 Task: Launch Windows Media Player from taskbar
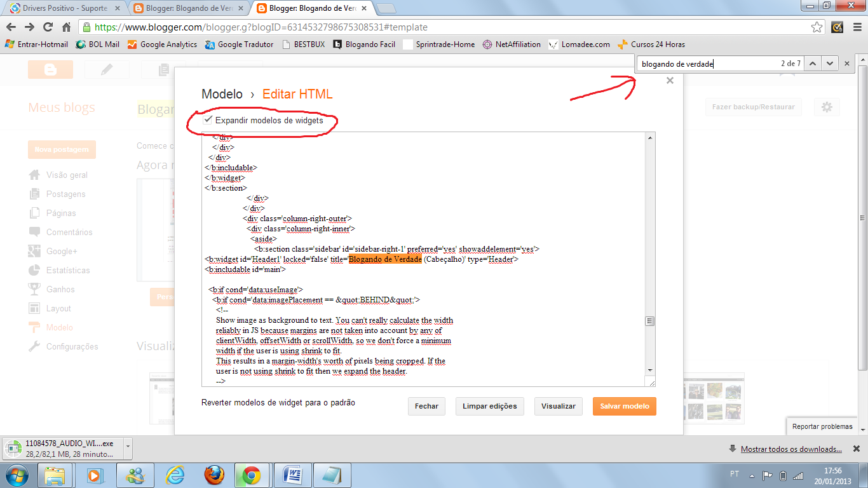tap(95, 475)
